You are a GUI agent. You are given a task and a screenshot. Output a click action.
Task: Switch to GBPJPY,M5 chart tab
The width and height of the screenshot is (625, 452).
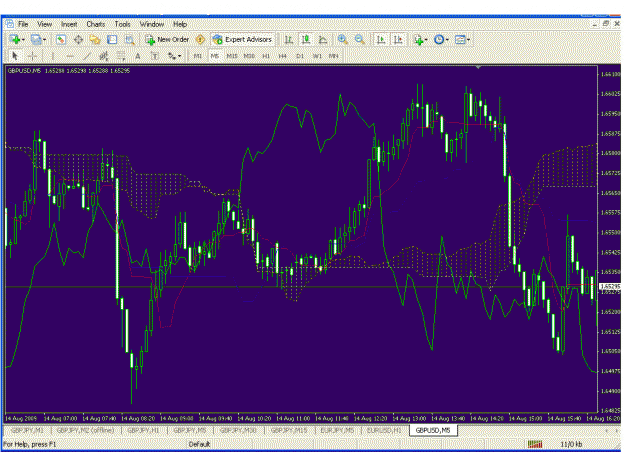[190, 430]
